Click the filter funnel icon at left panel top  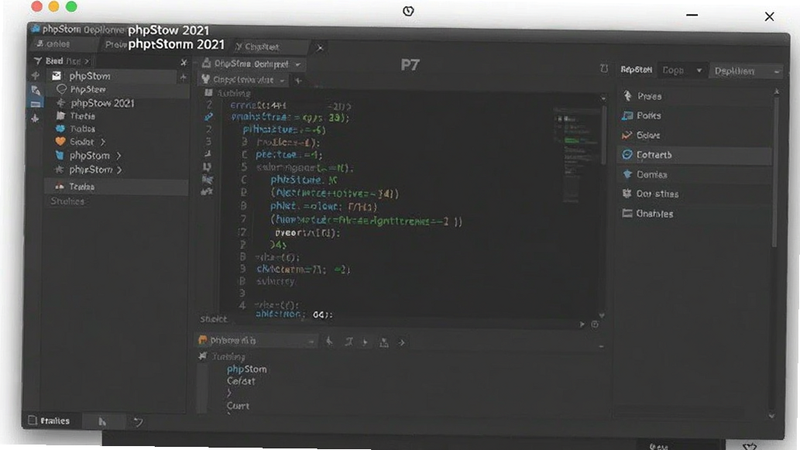[37, 61]
